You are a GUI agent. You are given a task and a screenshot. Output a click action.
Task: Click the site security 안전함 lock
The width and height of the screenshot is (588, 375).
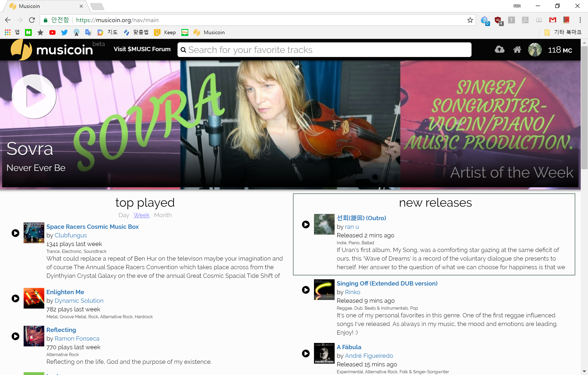point(56,20)
